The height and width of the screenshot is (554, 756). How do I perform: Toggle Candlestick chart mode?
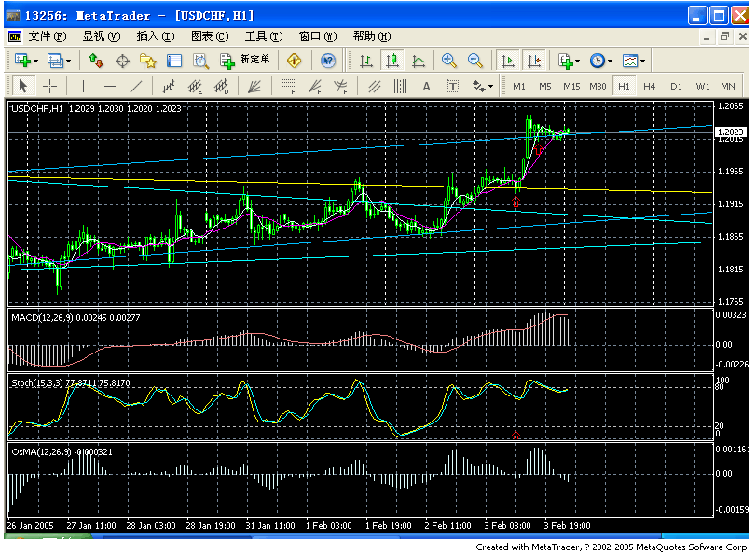tap(392, 61)
